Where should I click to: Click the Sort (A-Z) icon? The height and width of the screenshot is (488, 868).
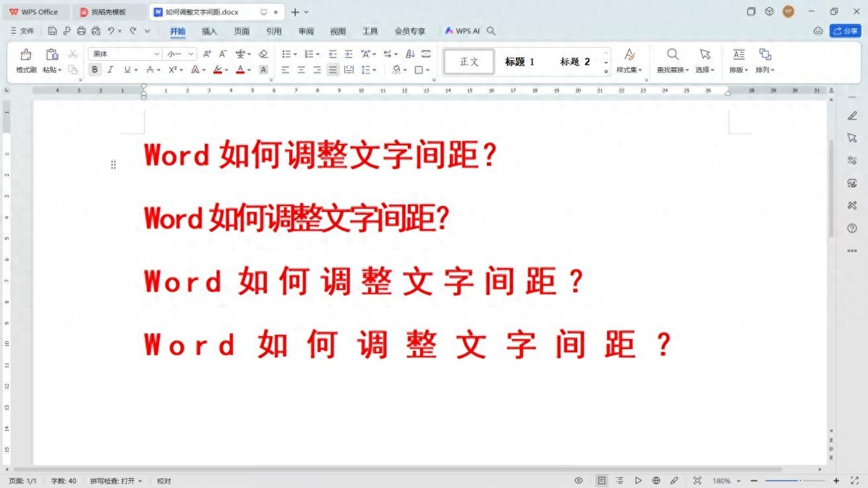click(410, 54)
